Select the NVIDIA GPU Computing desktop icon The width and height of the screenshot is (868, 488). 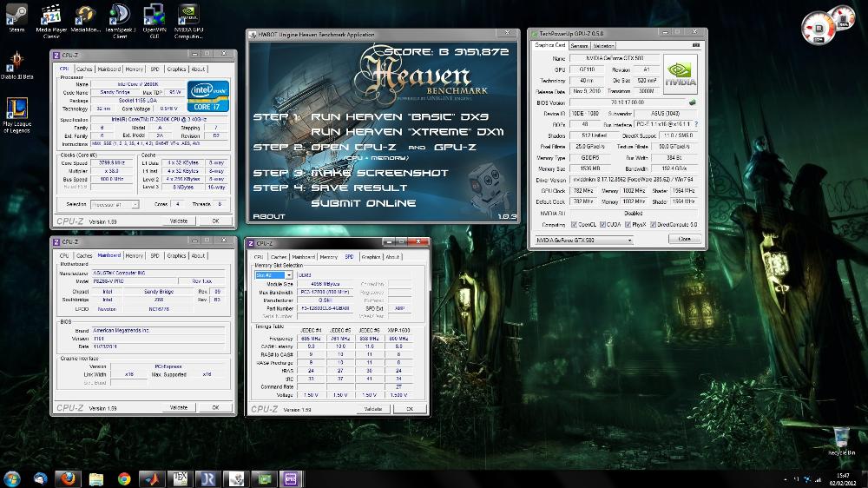pos(188,22)
